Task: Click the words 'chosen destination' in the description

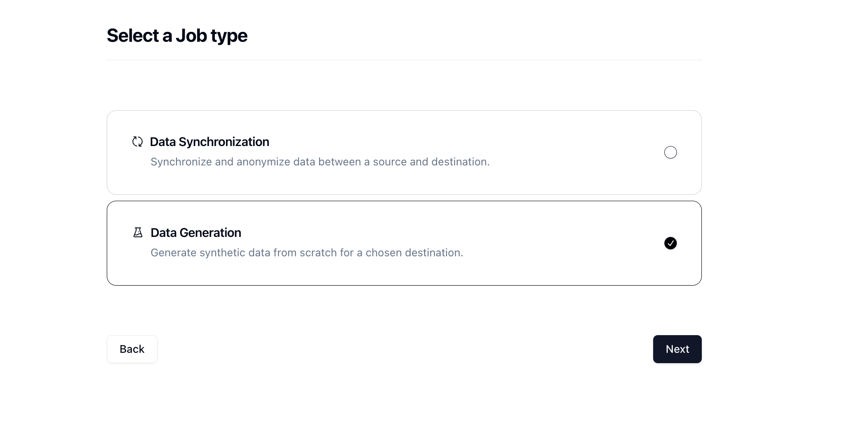Action: pyautogui.click(x=413, y=253)
